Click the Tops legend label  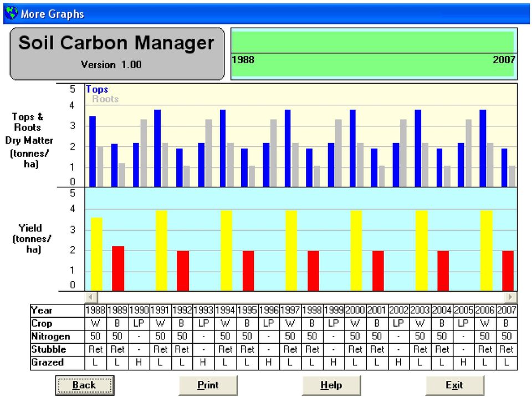click(97, 89)
